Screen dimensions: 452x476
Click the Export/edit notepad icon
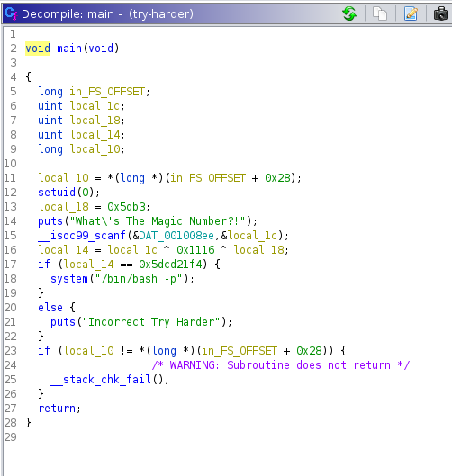(x=411, y=13)
